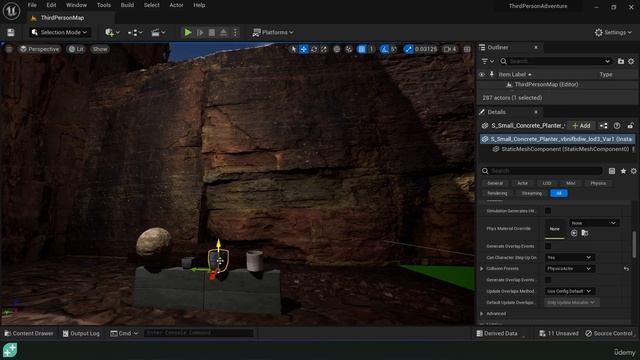Filter Details by Physics
This screenshot has height=360, width=640.
pyautogui.click(x=598, y=183)
